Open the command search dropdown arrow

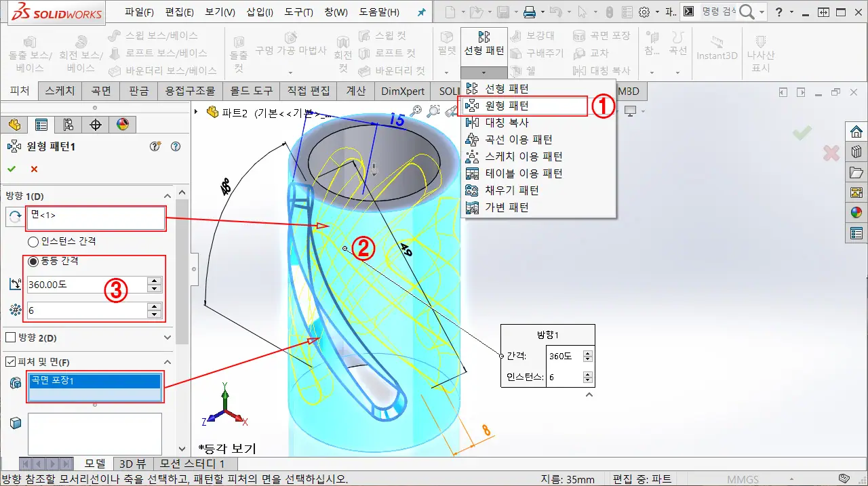click(x=762, y=13)
